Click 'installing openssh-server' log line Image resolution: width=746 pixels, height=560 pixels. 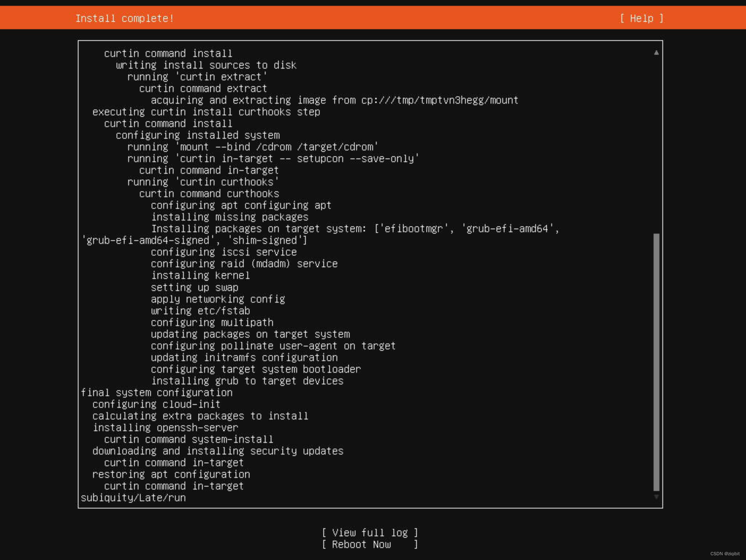(x=165, y=427)
